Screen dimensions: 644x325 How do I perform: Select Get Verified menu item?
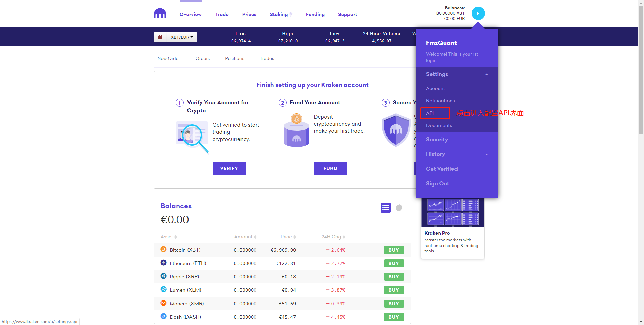tap(442, 169)
